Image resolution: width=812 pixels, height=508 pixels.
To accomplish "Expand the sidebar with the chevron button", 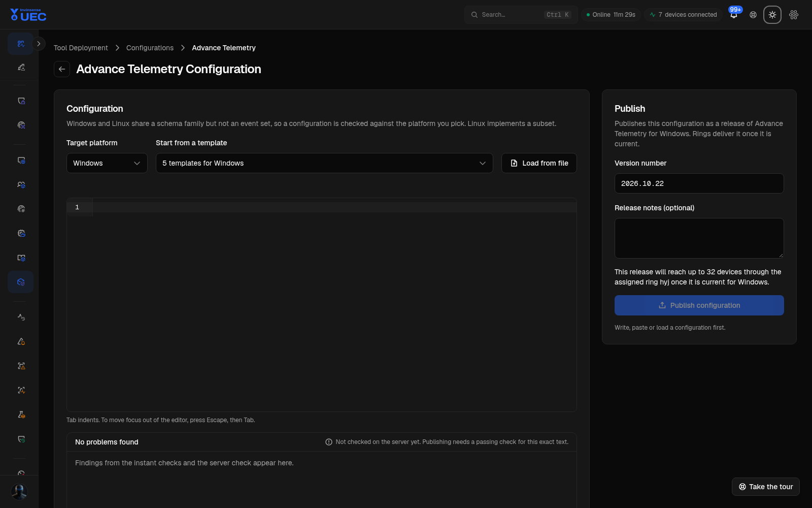I will [x=39, y=44].
